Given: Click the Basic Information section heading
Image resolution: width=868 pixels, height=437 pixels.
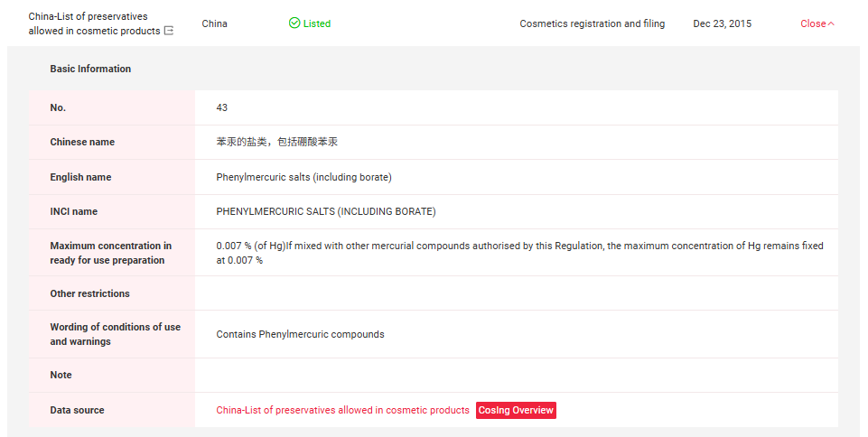Looking at the screenshot, I should coord(90,69).
